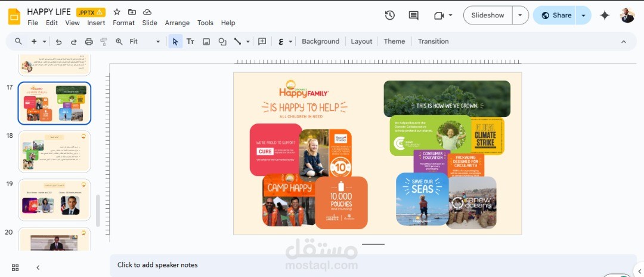The height and width of the screenshot is (277, 644).
Task: Open the Theme panel
Action: pos(394,42)
